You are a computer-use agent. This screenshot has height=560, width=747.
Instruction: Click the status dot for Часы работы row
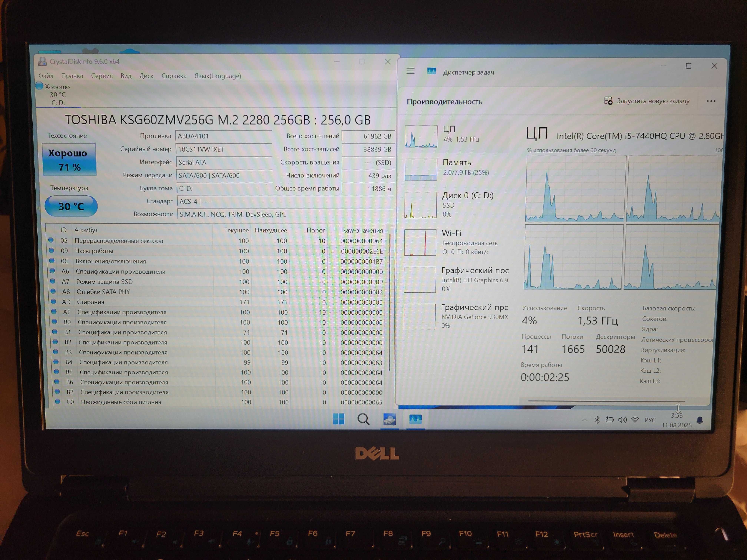(51, 251)
